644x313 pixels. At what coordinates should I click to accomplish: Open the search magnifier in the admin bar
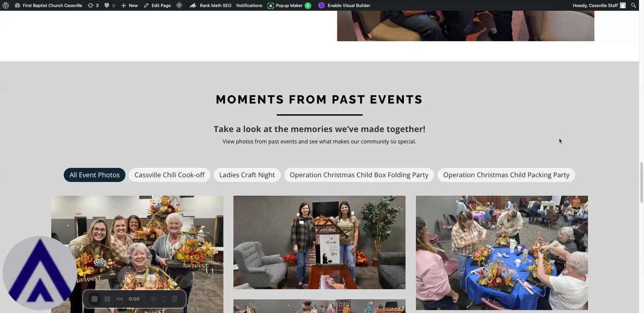(x=634, y=5)
